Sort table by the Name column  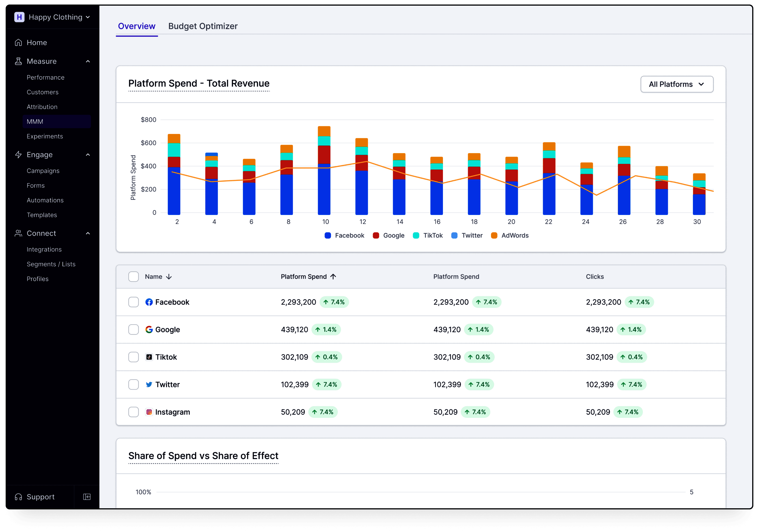click(x=153, y=276)
